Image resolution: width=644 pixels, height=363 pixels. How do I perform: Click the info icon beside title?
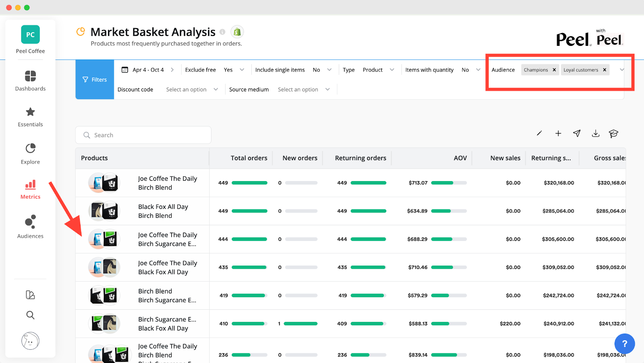point(222,32)
